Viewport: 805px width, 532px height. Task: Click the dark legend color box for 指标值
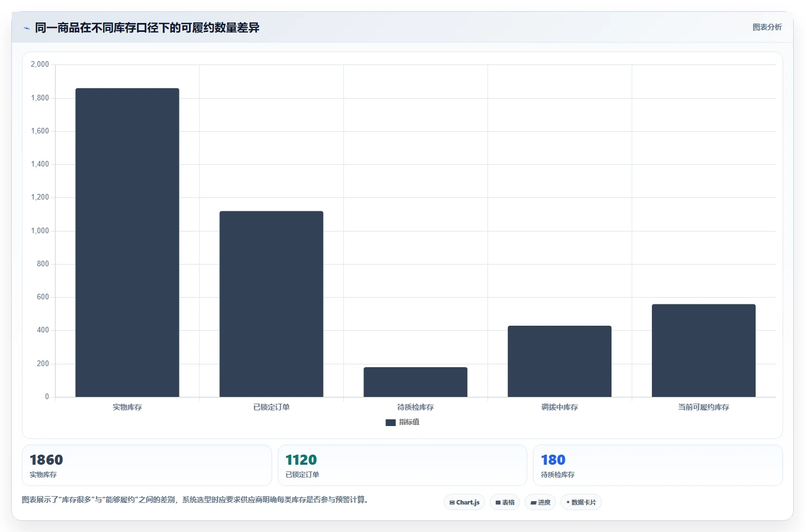point(391,423)
